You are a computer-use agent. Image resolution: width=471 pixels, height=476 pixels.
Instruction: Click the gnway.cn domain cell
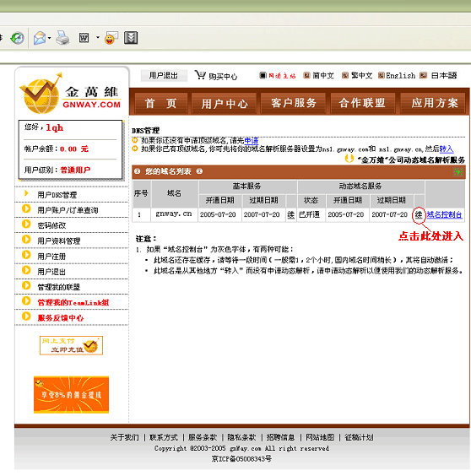click(x=174, y=214)
